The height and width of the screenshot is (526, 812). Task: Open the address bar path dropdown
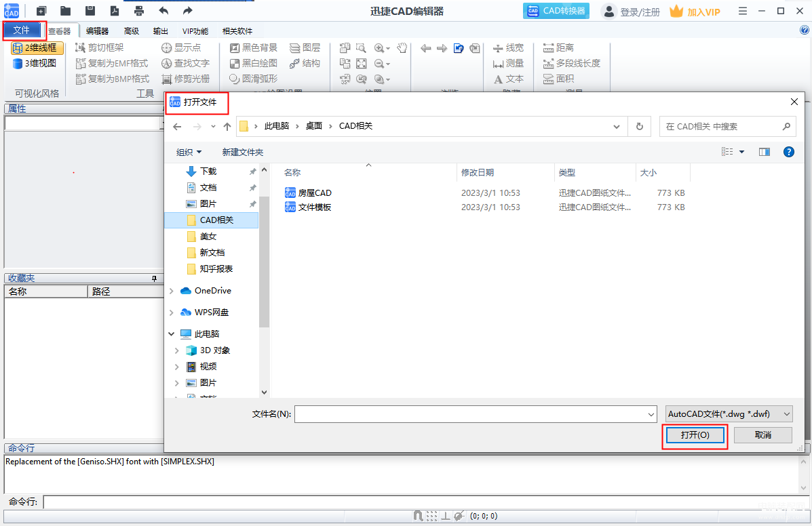616,127
